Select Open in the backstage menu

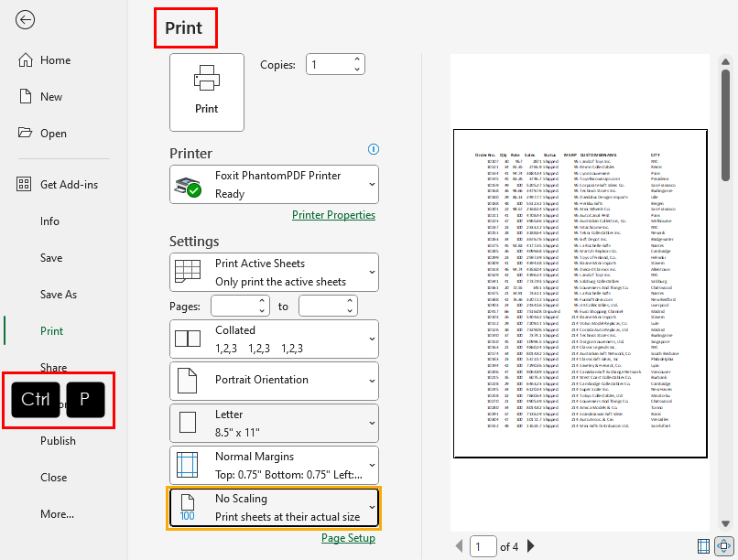tap(53, 133)
